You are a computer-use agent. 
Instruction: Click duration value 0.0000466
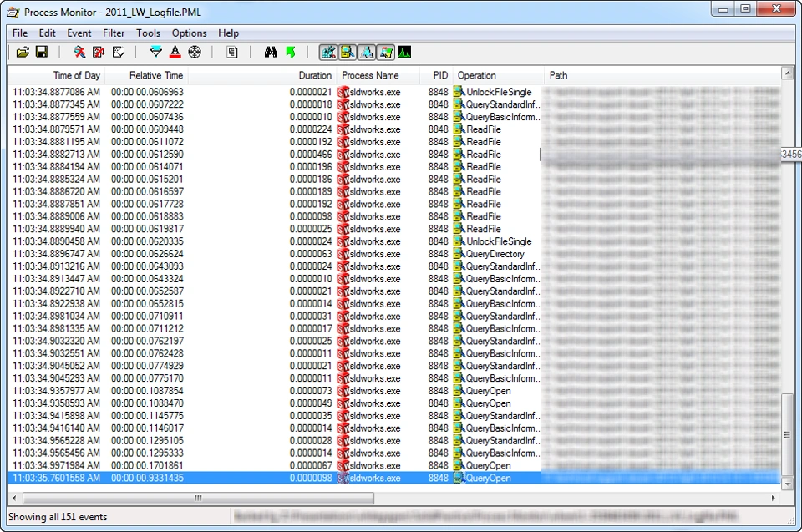tap(311, 155)
